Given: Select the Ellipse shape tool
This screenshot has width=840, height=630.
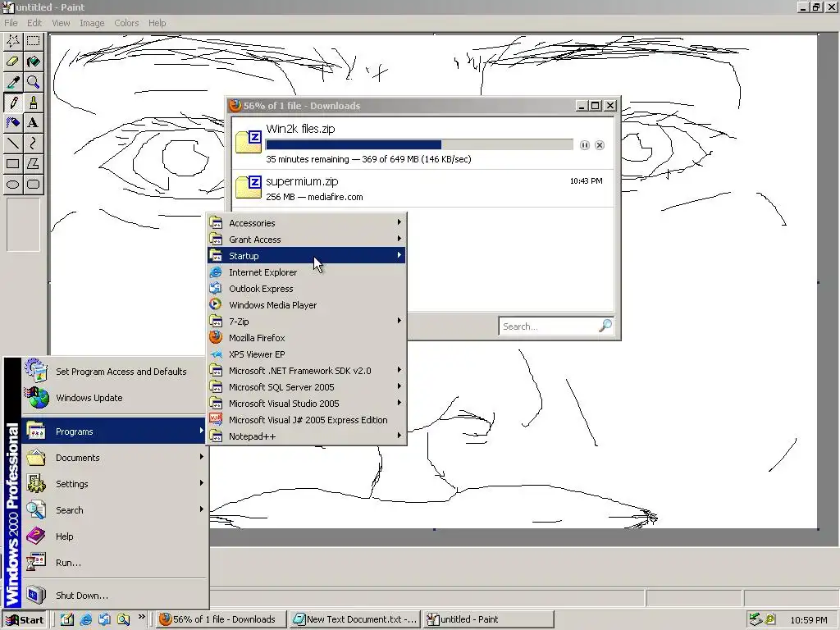Looking at the screenshot, I should (x=13, y=185).
